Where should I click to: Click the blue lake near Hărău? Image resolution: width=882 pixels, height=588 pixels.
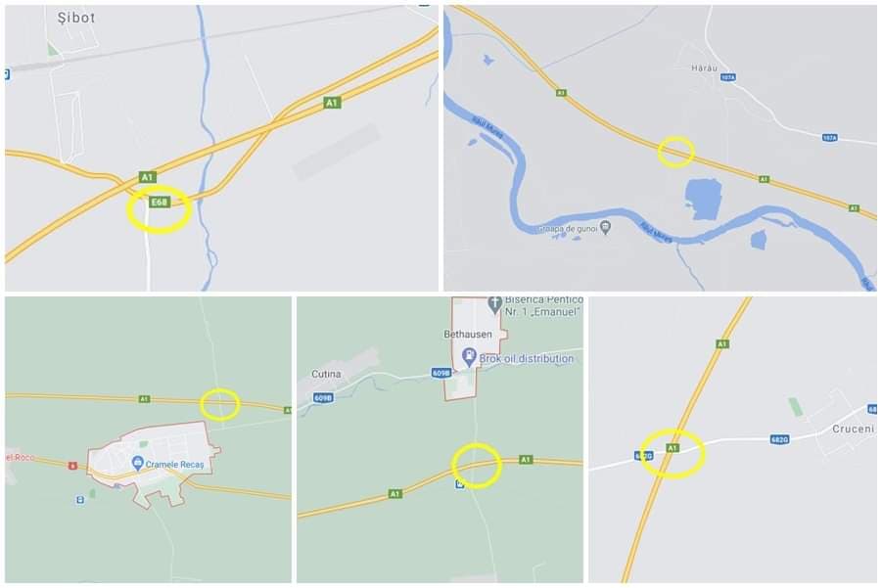coord(703,199)
